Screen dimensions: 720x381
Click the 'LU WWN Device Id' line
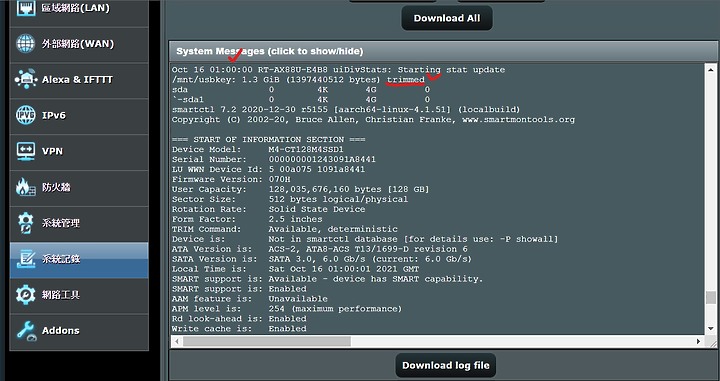tap(268, 169)
